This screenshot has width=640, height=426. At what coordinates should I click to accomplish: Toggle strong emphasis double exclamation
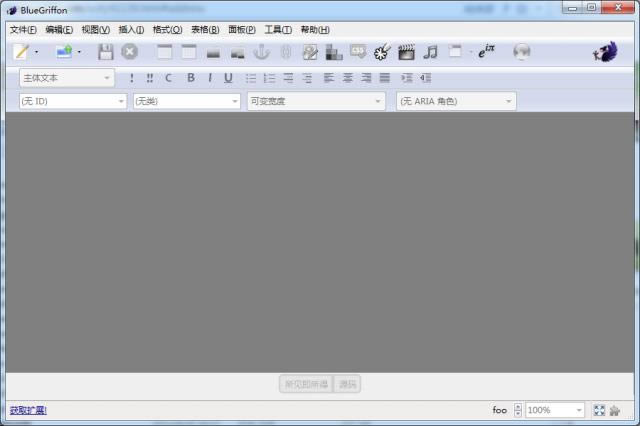pyautogui.click(x=150, y=78)
